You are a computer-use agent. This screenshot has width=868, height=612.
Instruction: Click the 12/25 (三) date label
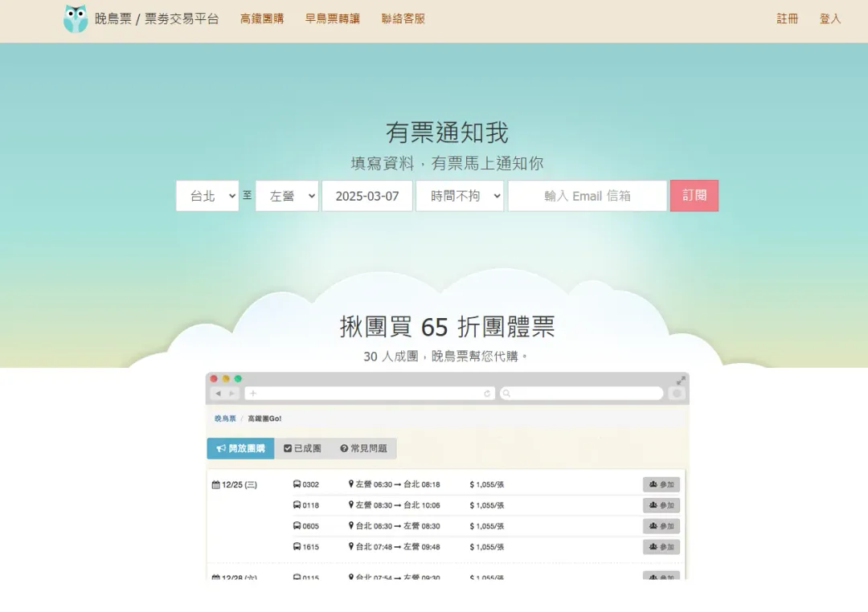point(240,485)
